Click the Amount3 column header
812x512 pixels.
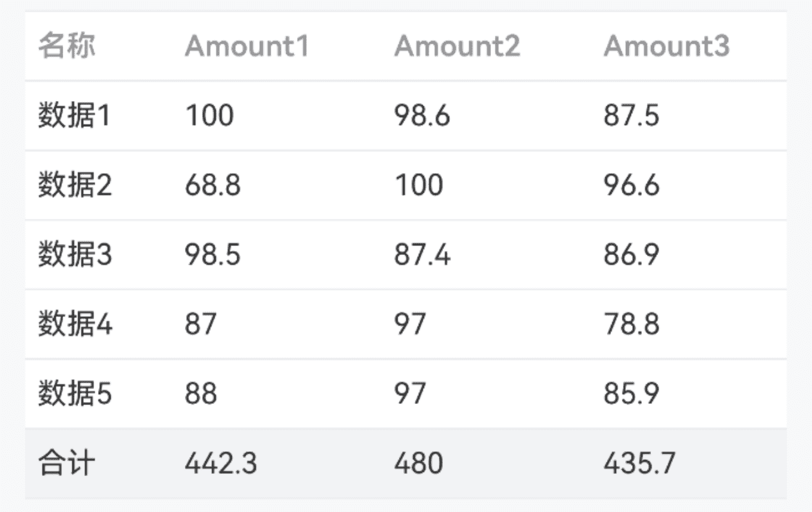[x=666, y=46]
